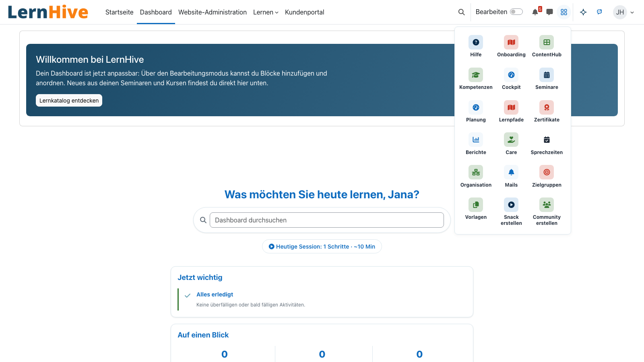644x362 pixels.
Task: Click the Lernkatalog entdecken button
Action: tap(69, 101)
